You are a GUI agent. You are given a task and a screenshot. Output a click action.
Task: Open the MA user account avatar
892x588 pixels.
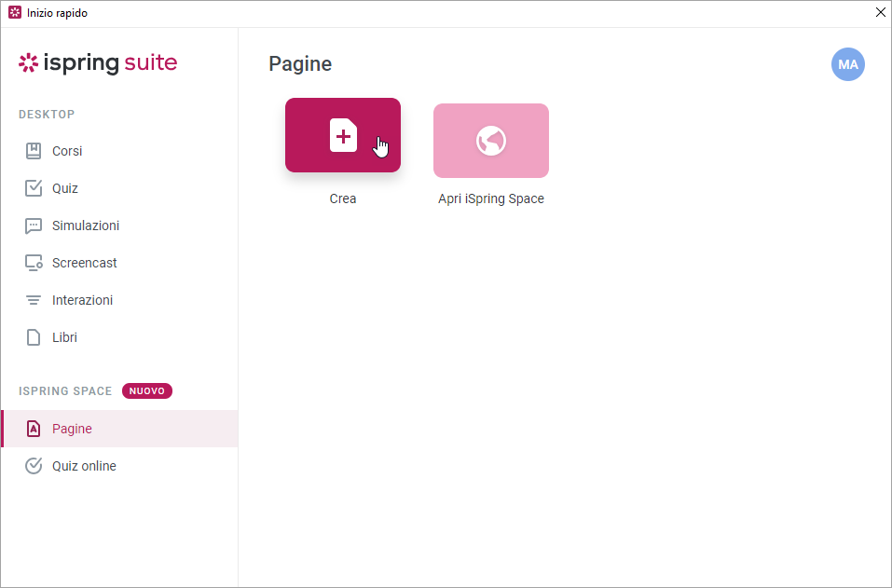[847, 64]
